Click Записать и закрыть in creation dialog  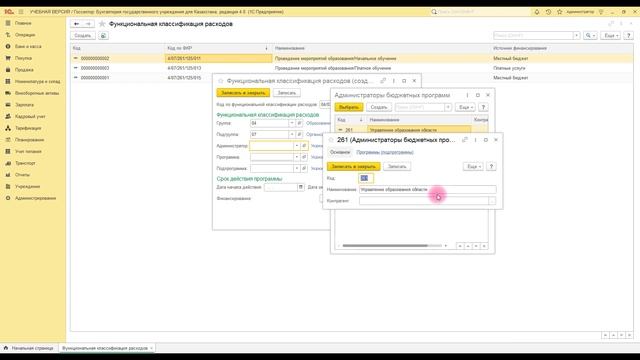243,93
